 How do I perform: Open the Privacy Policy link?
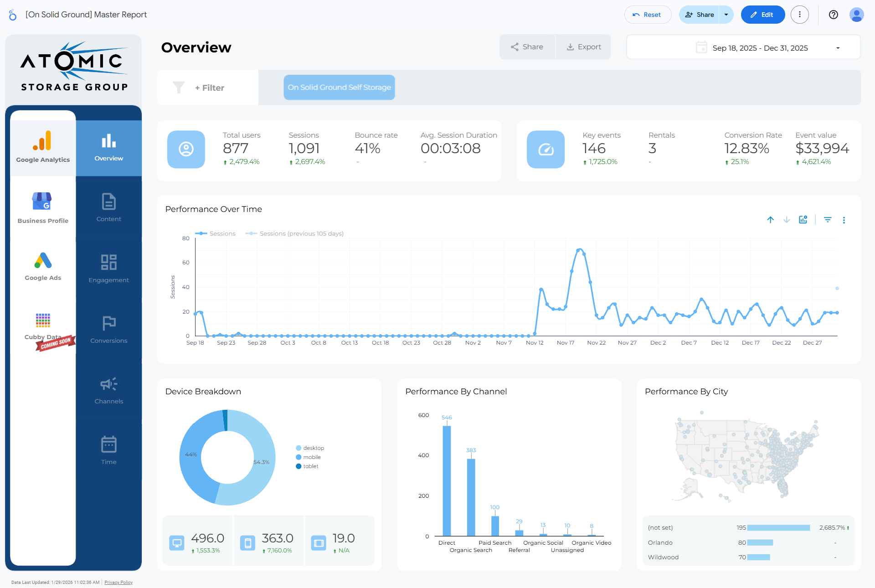pos(118,582)
